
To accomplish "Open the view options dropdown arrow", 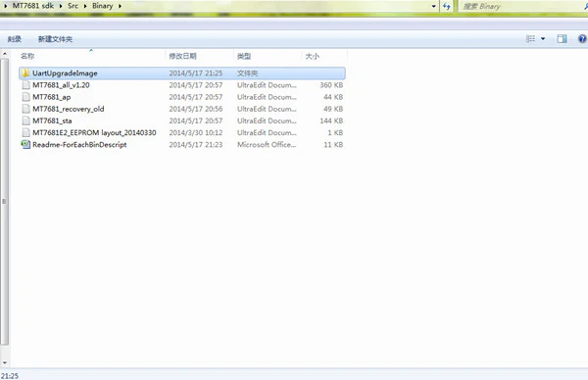I will click(543, 38).
